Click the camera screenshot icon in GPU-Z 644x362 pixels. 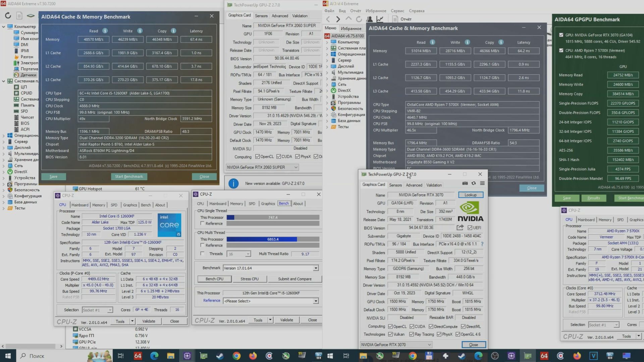coord(465,184)
